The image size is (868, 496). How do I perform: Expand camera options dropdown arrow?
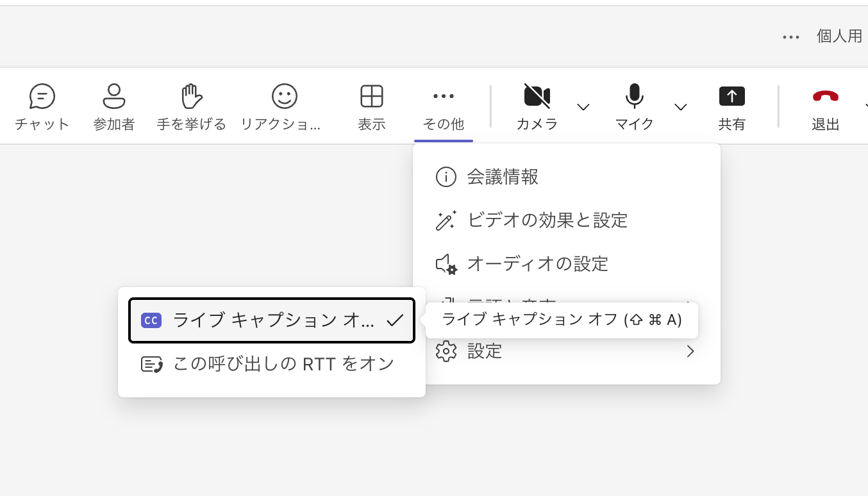(583, 106)
